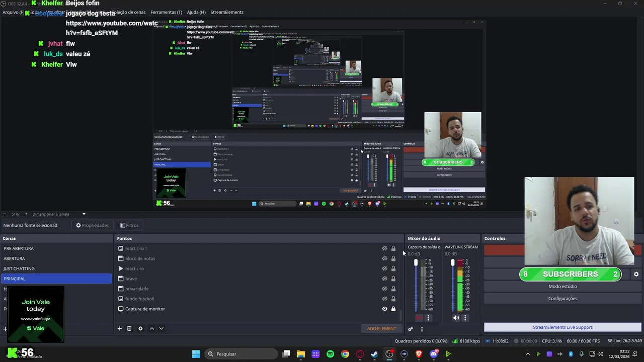Screen dimensions: 644x362
Task: Toggle visibility of react ciro source
Action: point(384,268)
